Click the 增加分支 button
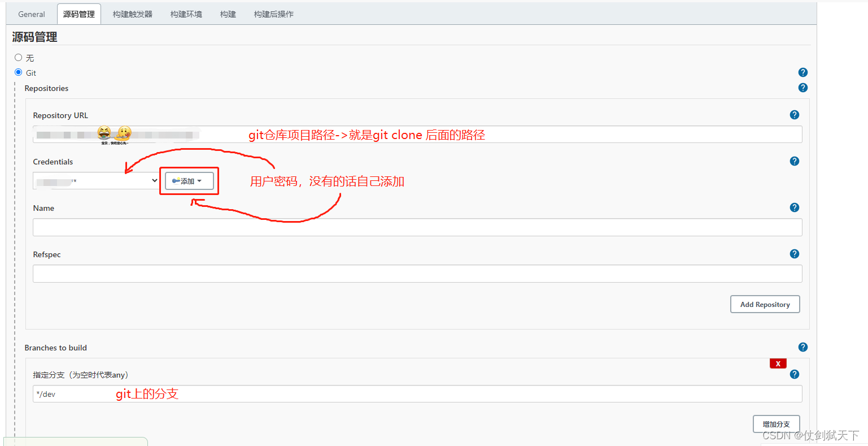This screenshot has height=446, width=868. click(x=776, y=424)
